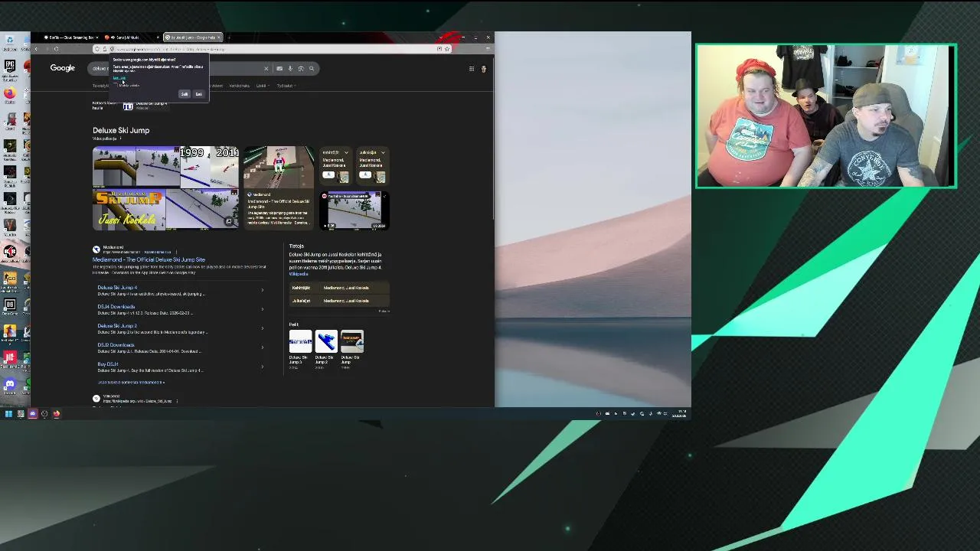This screenshot has width=980, height=551.
Task: Click the Salli button in dialog
Action: point(185,93)
